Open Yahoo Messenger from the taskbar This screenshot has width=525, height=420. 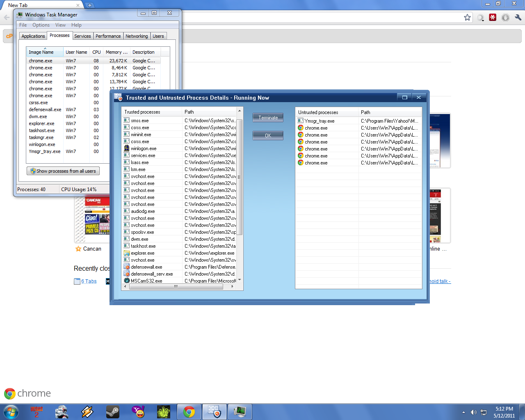click(x=138, y=412)
